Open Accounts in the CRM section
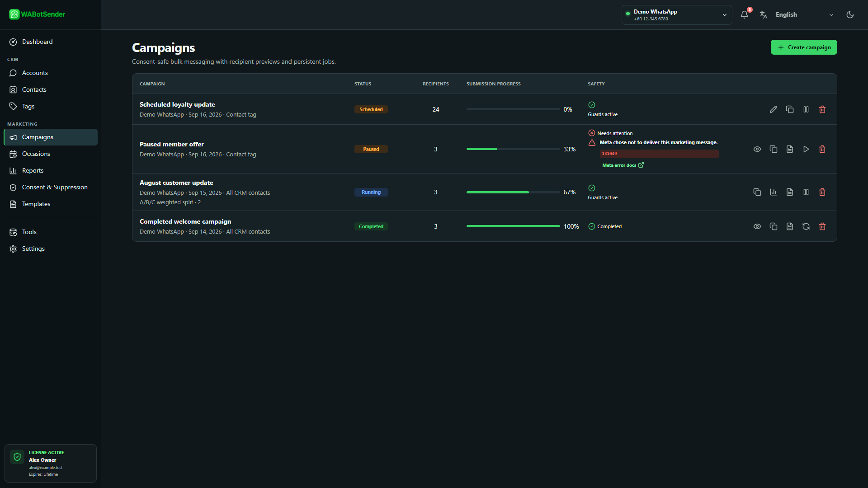Image resolution: width=868 pixels, height=488 pixels. pyautogui.click(x=51, y=73)
